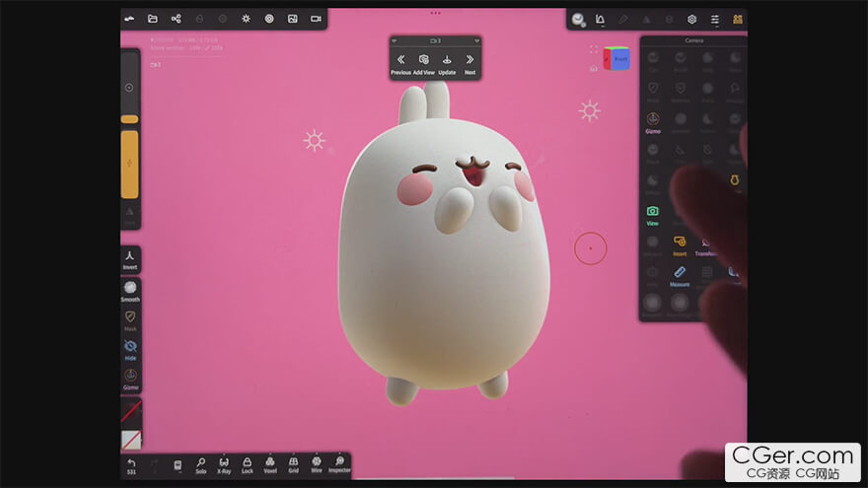Click the Front face of view cube
This screenshot has width=868, height=488.
620,59
